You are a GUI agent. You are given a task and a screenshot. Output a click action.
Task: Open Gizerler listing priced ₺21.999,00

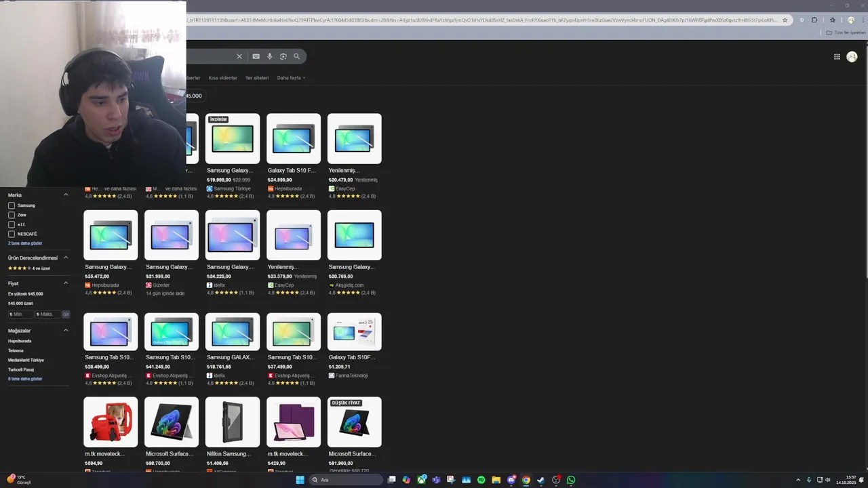tap(172, 253)
